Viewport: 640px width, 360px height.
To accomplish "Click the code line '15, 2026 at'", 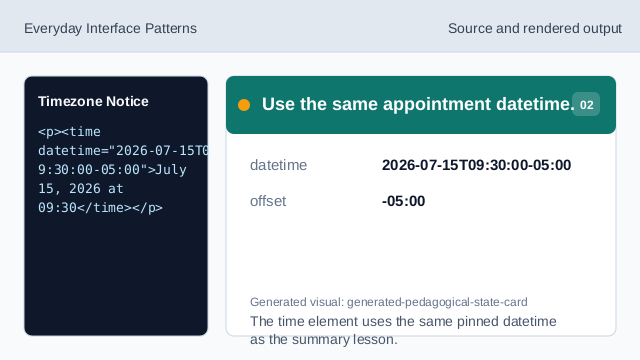I will click(x=81, y=189).
